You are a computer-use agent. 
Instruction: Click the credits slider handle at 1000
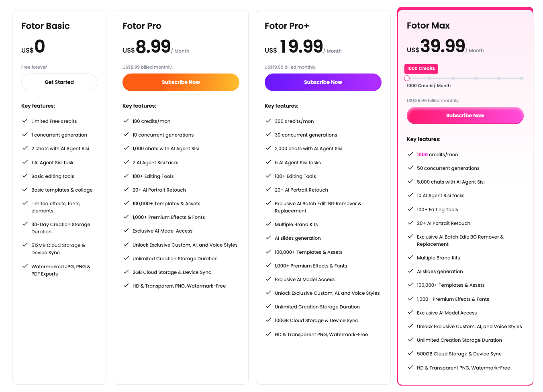[x=407, y=78]
